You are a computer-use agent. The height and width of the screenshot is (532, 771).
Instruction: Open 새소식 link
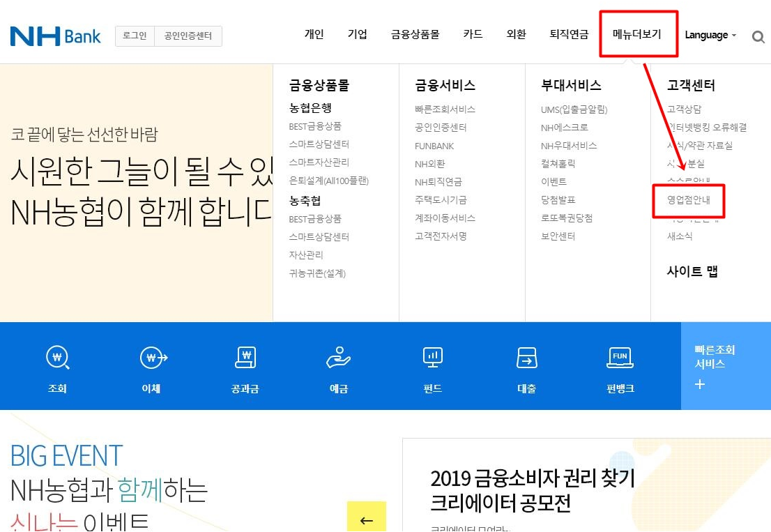pos(680,236)
